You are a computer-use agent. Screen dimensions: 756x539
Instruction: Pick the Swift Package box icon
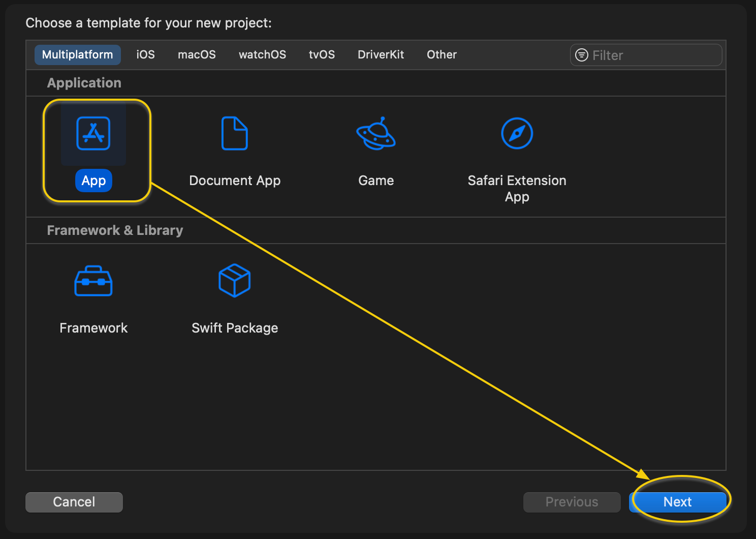pos(235,280)
